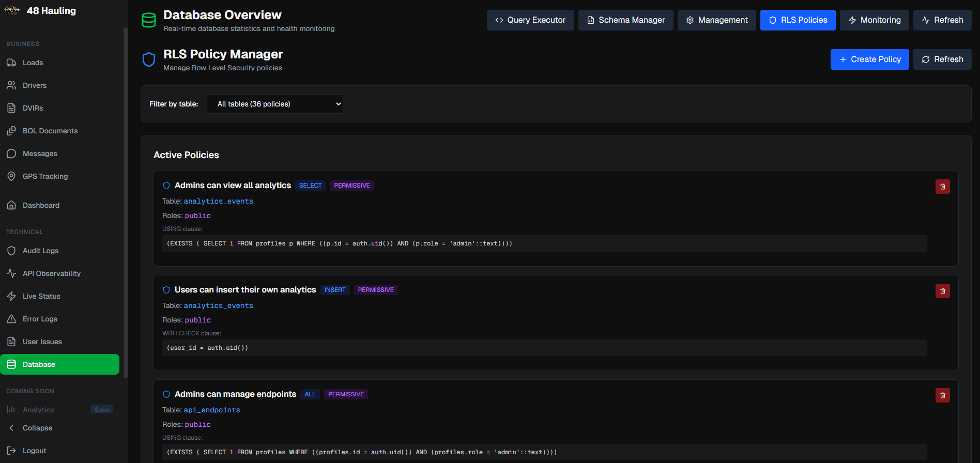Screen dimensions: 980x463
Task: Click analytics_events under Admins can view all analytics
Action: pos(219,201)
